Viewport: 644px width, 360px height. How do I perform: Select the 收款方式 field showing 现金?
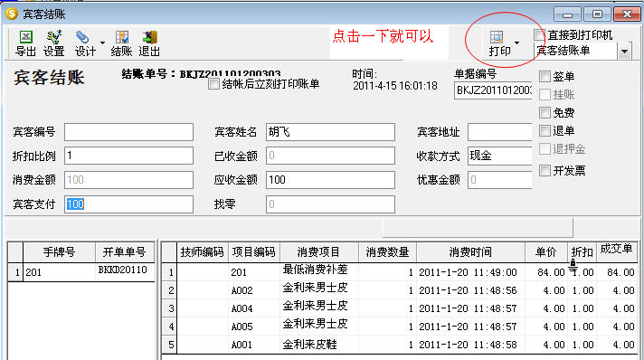499,156
